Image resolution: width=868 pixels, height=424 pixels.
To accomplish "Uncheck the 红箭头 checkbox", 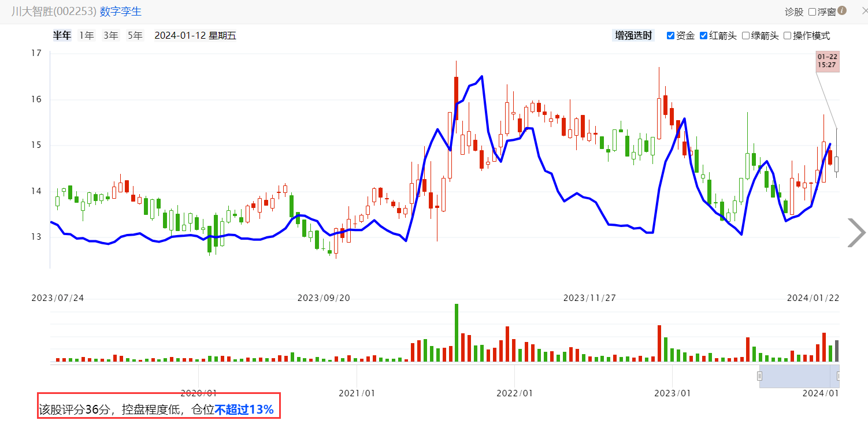I will [703, 36].
